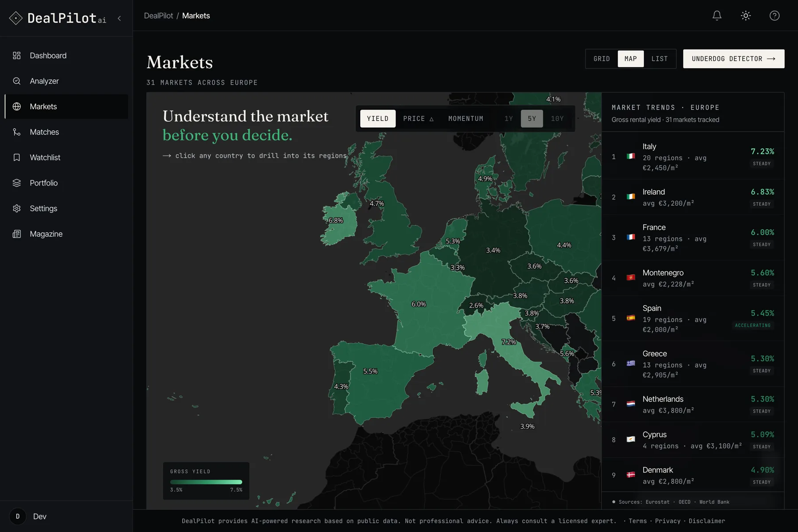Image resolution: width=798 pixels, height=532 pixels.
Task: Click UK 4.7% label on map
Action: coord(377,203)
